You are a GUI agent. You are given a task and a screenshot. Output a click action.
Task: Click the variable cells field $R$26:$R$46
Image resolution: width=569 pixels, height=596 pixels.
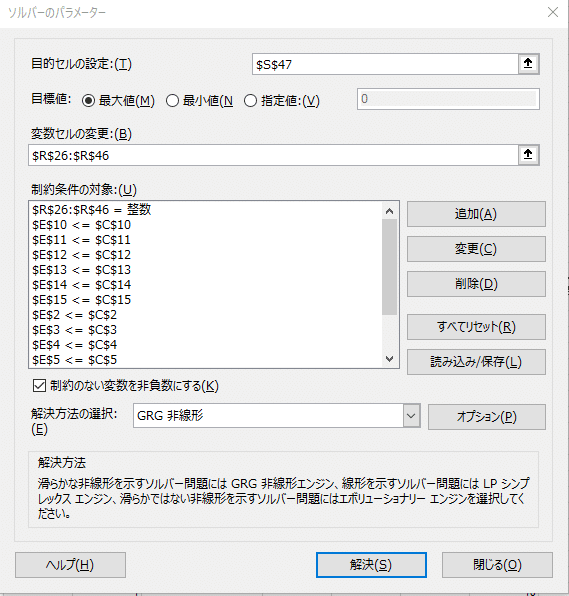pos(273,155)
